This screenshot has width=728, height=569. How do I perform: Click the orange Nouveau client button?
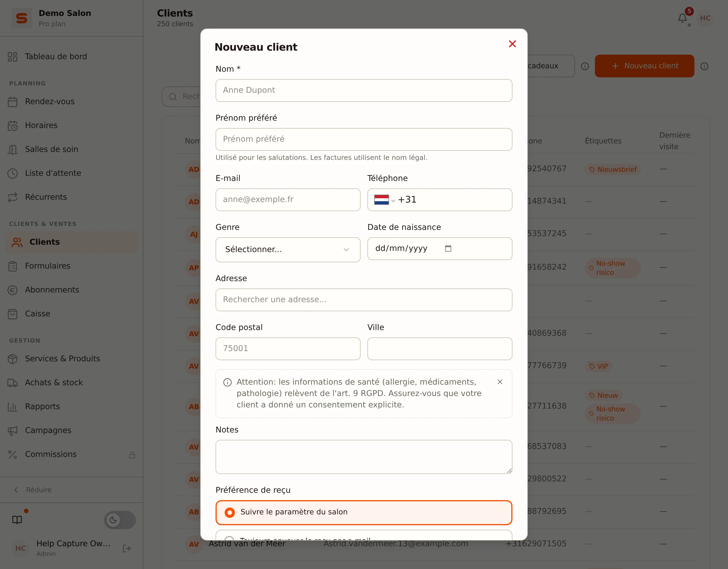[x=645, y=66]
